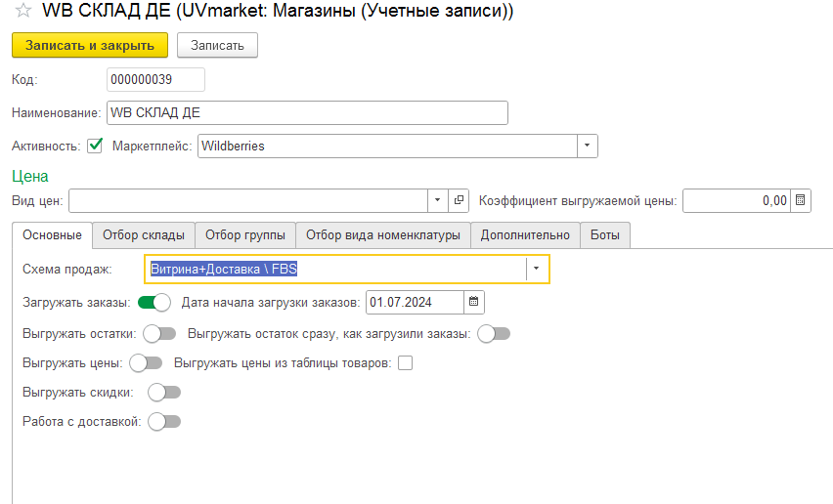Open the 'Боты' tab

pyautogui.click(x=605, y=235)
